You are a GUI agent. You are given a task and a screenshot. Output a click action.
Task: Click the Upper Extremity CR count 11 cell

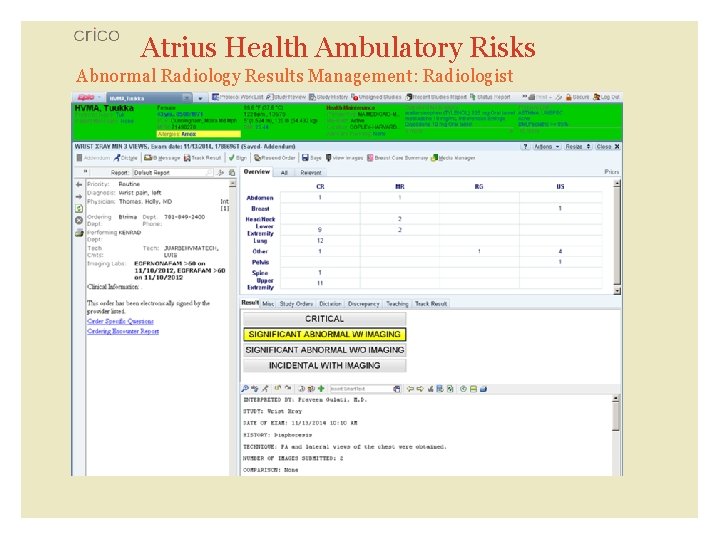pos(320,283)
